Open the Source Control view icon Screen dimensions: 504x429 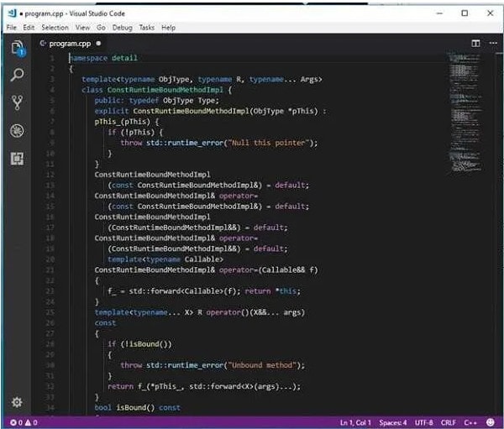click(17, 102)
